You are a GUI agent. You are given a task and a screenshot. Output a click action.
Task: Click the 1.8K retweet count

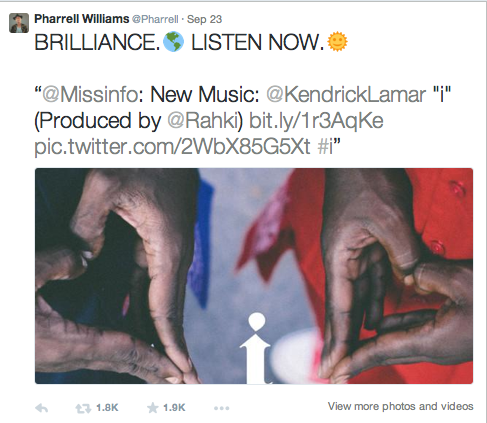pos(107,408)
